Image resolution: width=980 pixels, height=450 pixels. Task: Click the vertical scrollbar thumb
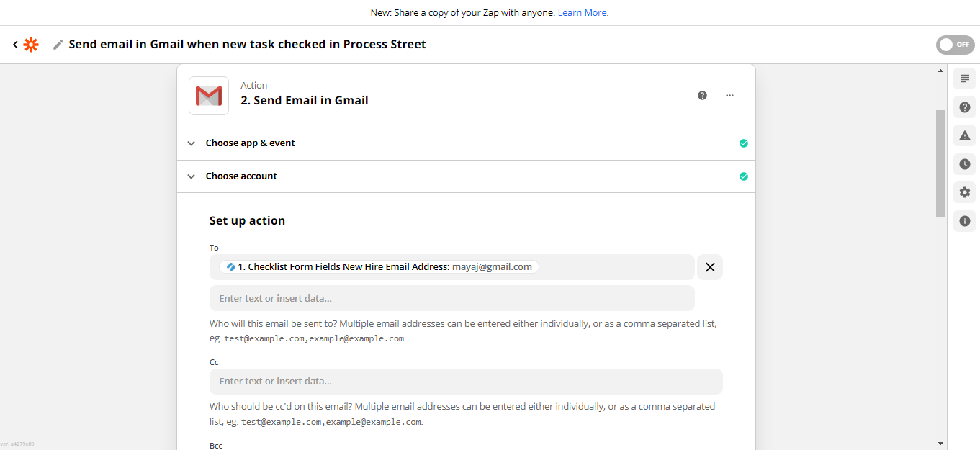(940, 163)
